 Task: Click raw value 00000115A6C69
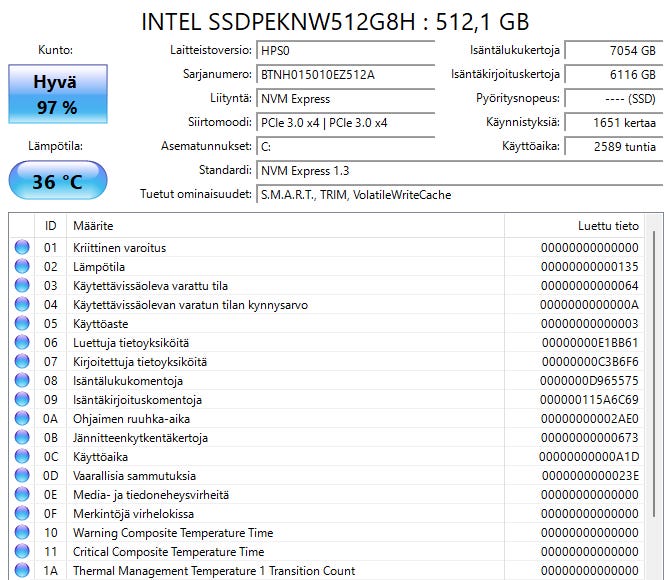coord(589,400)
